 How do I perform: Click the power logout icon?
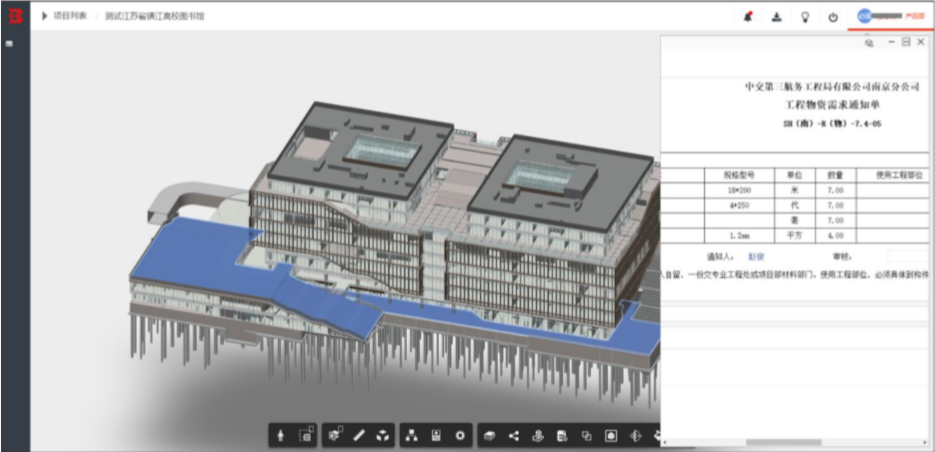[833, 17]
